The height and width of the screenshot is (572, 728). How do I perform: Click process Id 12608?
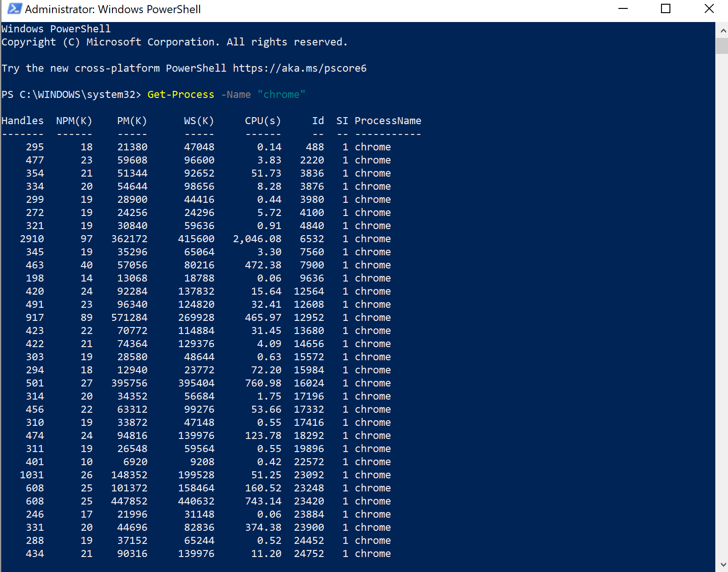point(309,305)
